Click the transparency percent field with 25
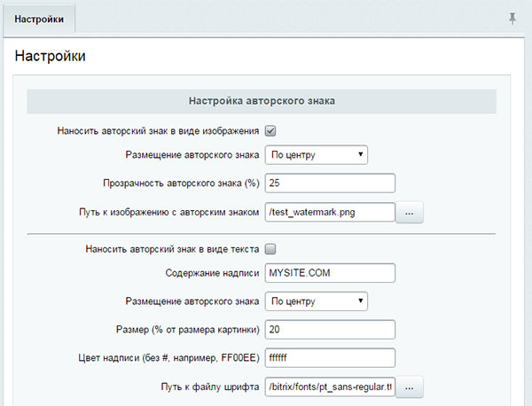This screenshot has width=532, height=406. (329, 183)
